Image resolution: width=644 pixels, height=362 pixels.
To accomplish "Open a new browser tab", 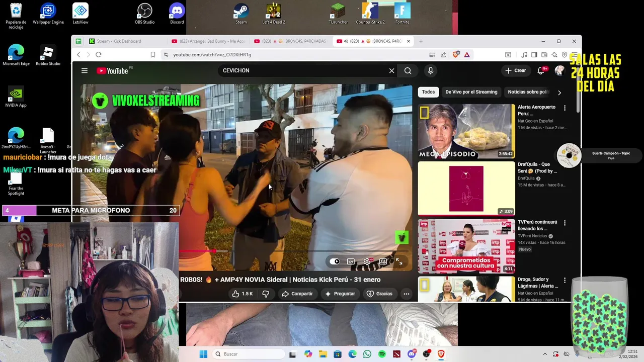I will click(421, 41).
